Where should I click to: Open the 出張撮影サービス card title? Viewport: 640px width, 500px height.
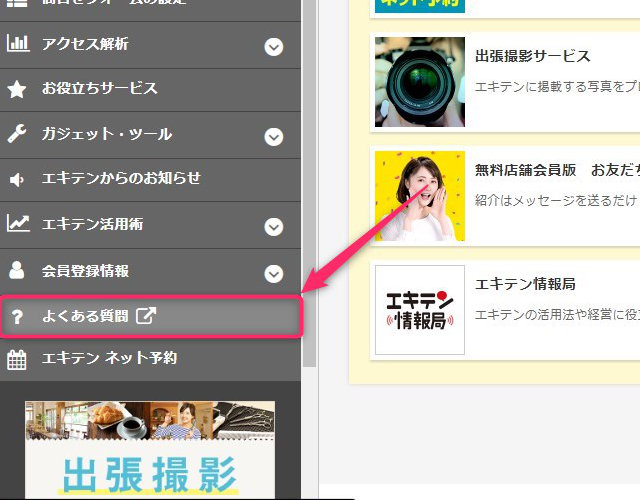click(533, 56)
